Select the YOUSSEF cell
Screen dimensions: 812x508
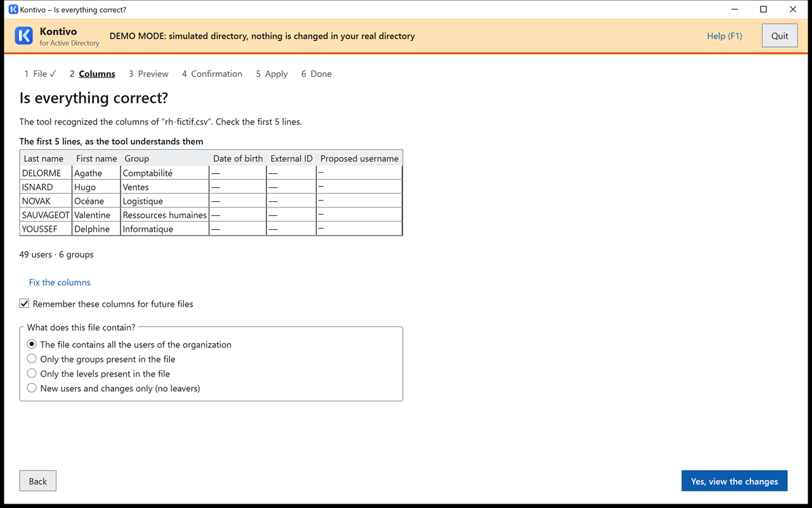(46, 229)
